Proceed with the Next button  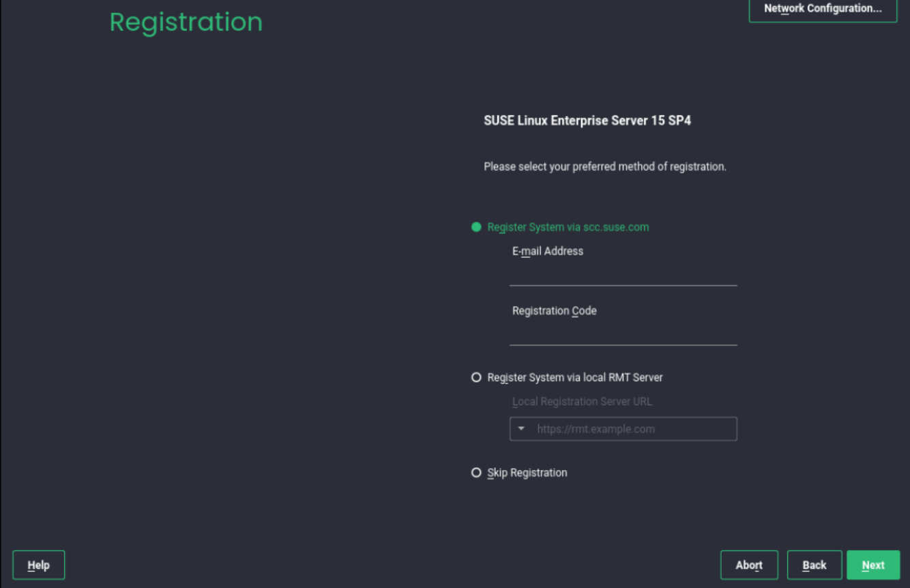[x=873, y=565]
